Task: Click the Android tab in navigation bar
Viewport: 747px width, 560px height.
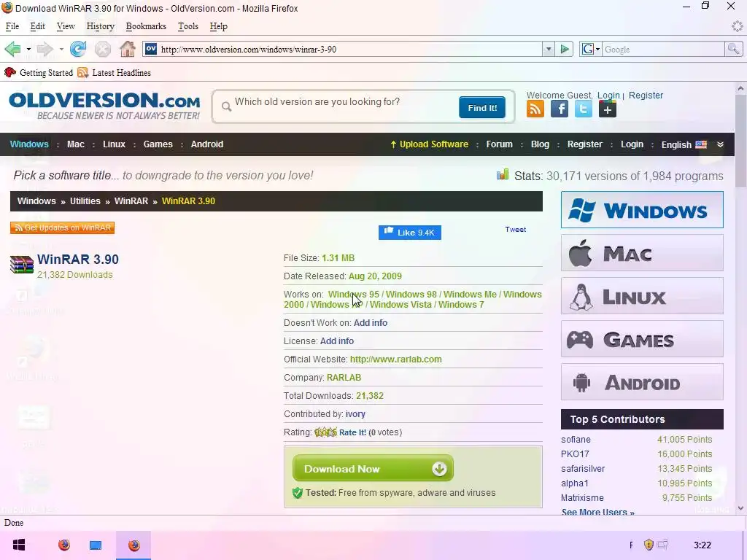Action: pos(206,144)
